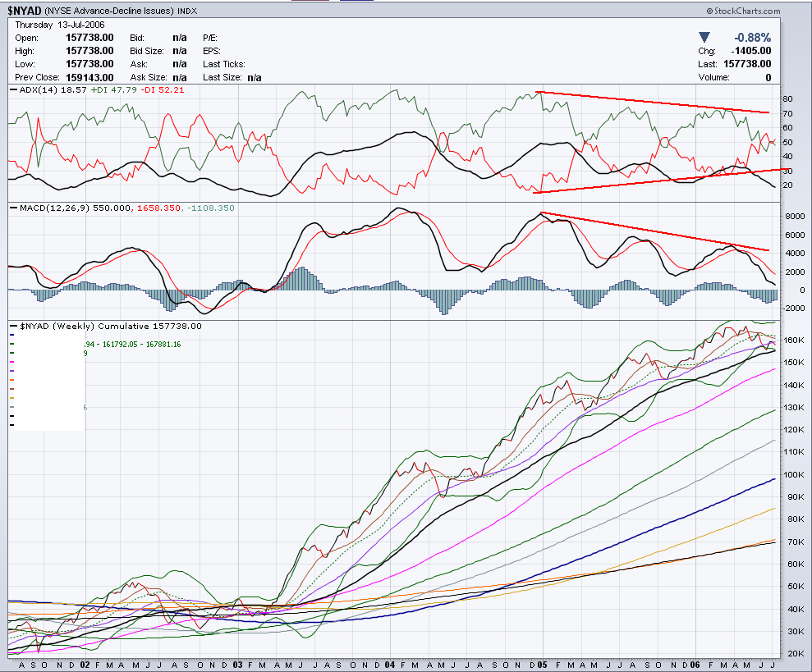Click the 100K price axis label
Viewport: 812px width, 672px height.
point(791,474)
